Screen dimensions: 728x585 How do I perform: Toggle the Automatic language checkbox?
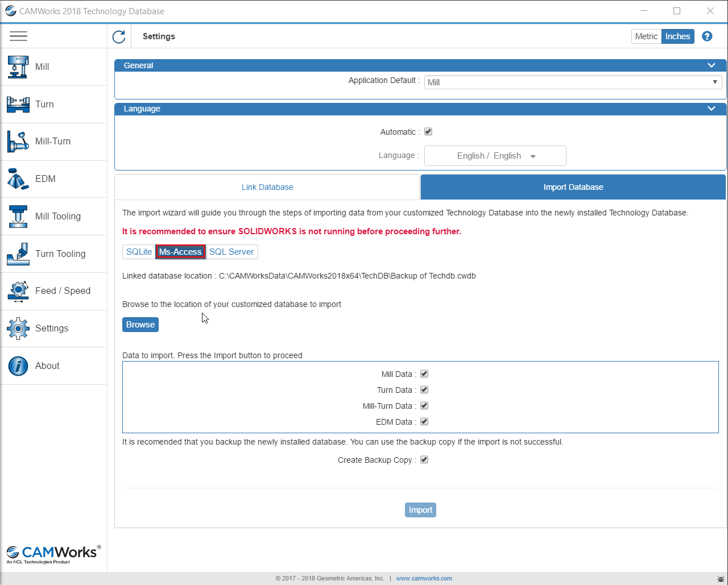(x=428, y=131)
